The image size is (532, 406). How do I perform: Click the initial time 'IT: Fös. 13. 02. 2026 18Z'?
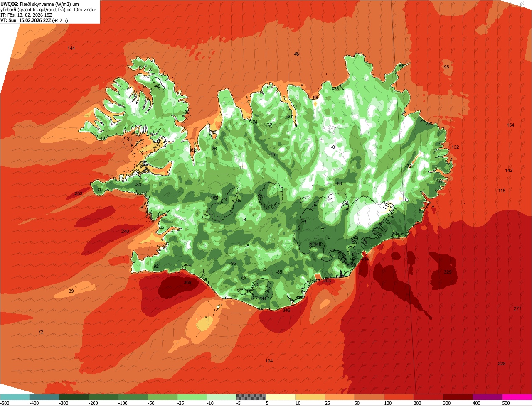(x=27, y=15)
